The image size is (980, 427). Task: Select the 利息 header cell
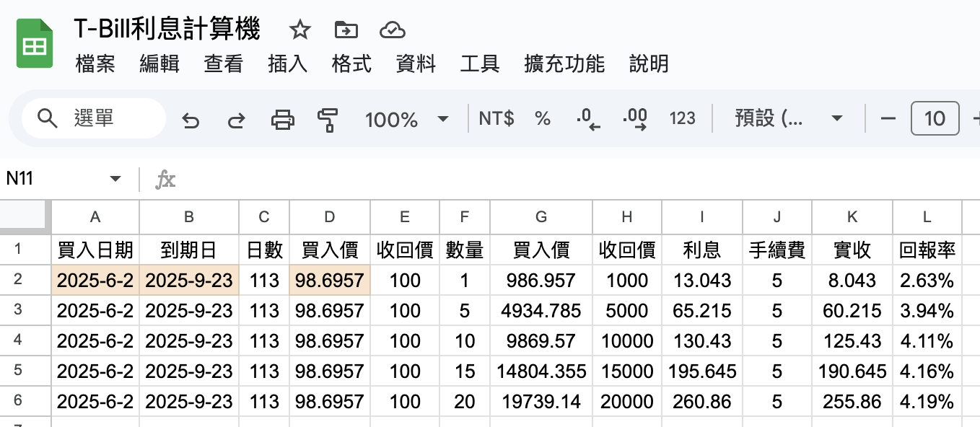(702, 250)
